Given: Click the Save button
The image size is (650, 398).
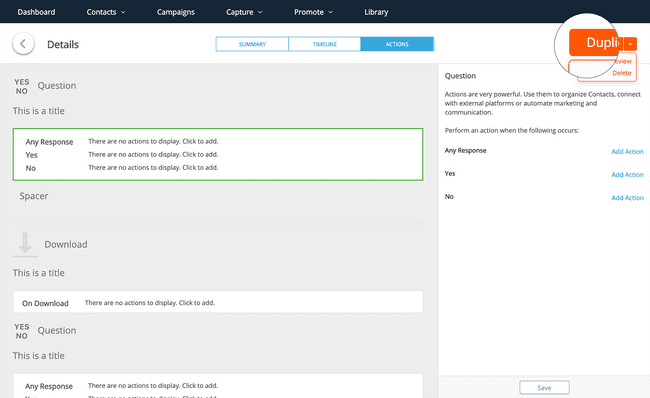Looking at the screenshot, I should tap(544, 388).
